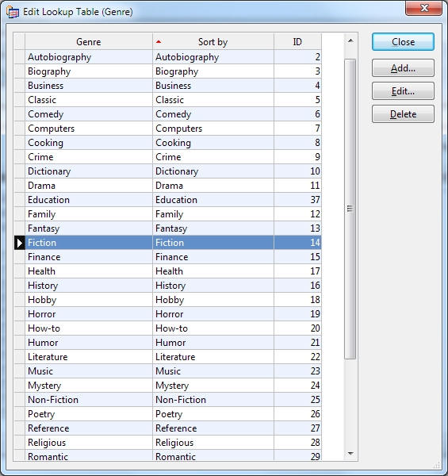This screenshot has height=476, width=448.
Task: Select the Mystery cell in Sort by column
Action: pos(213,386)
